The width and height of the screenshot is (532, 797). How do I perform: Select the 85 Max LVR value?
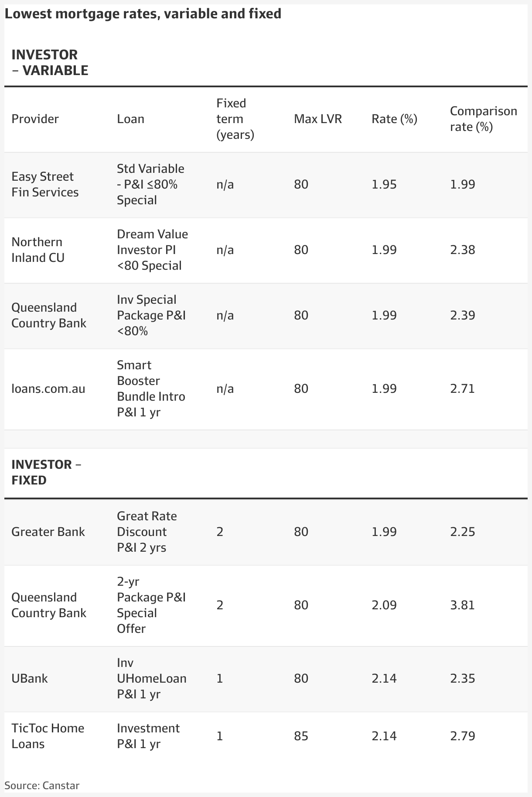pos(301,736)
